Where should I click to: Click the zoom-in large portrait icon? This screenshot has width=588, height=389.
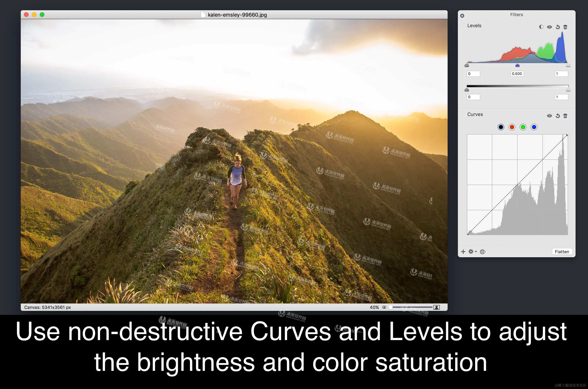[x=437, y=307]
